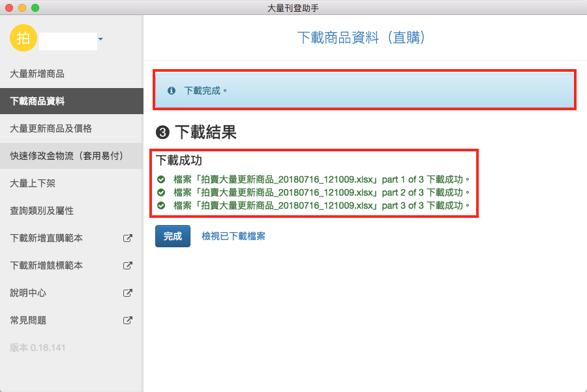Screen dimensions: 587x392
Task: Click external link icon beside 下載新增競標範本
Action: coord(128,265)
